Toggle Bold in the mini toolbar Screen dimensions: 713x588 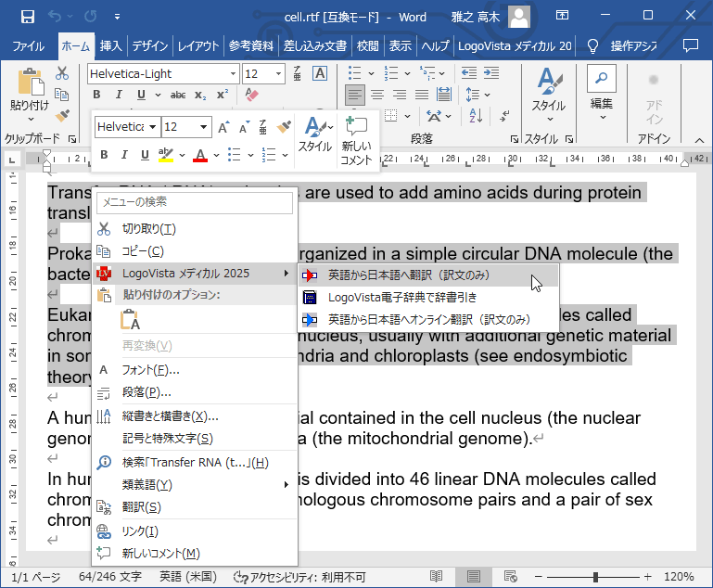pos(104,155)
